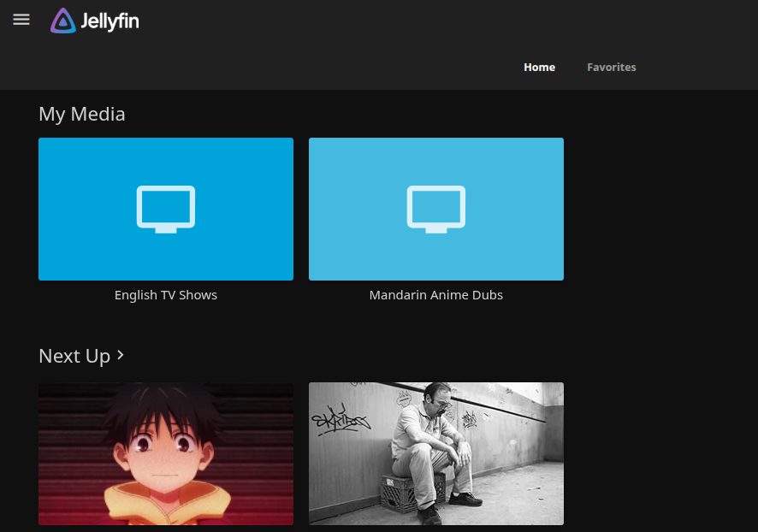758x532 pixels.
Task: Switch to the Favorites tab
Action: [611, 68]
